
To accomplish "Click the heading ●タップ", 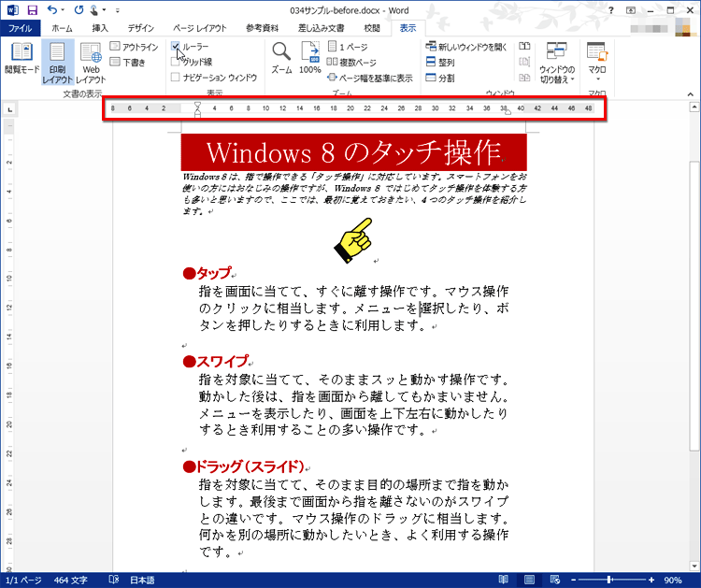I will (x=207, y=273).
